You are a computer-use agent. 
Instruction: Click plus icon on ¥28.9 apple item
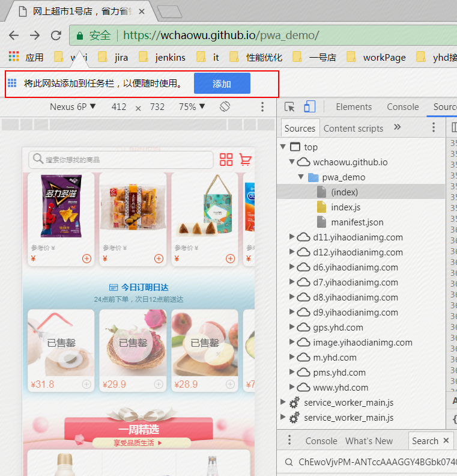[231, 384]
